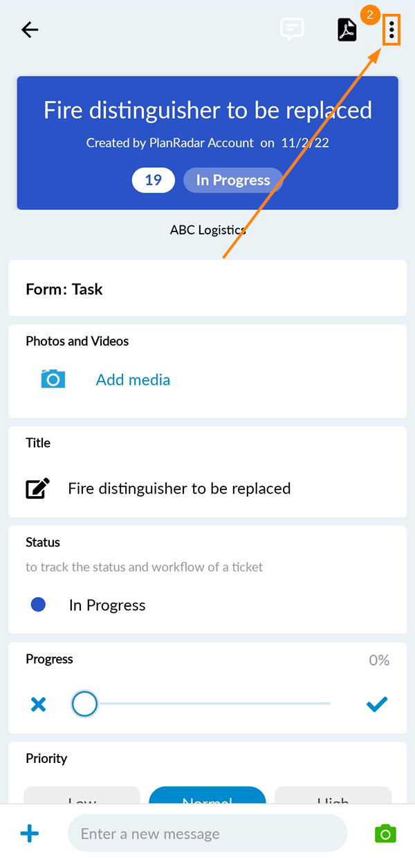
Task: Tap the ticket number 19 badge
Action: [153, 180]
